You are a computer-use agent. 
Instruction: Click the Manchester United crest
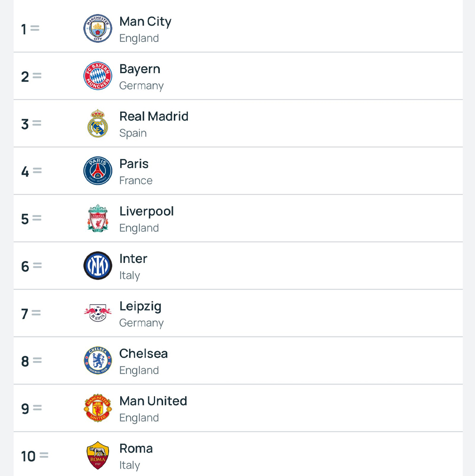(98, 408)
